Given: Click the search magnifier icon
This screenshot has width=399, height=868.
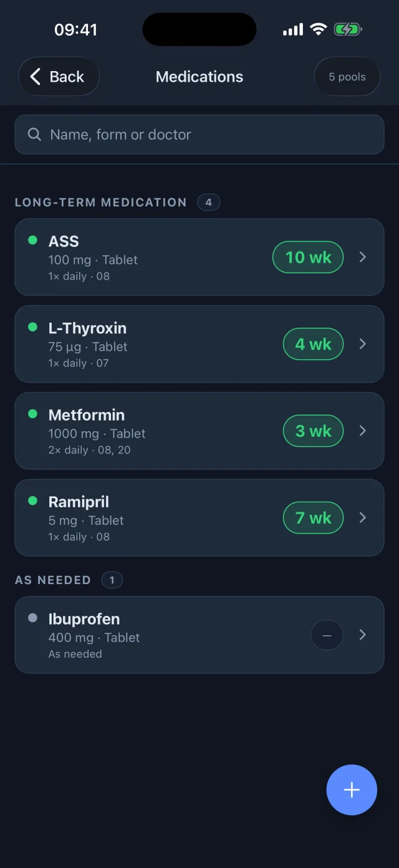Looking at the screenshot, I should pyautogui.click(x=34, y=134).
